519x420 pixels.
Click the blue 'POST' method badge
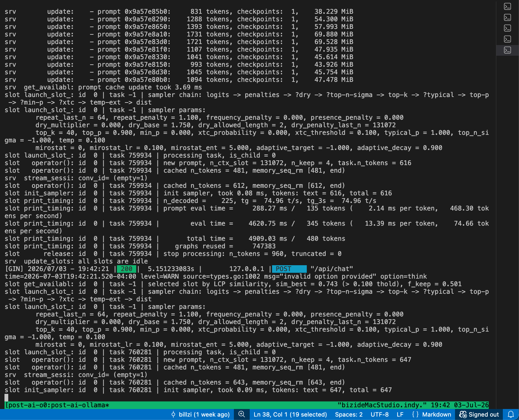[x=289, y=269]
